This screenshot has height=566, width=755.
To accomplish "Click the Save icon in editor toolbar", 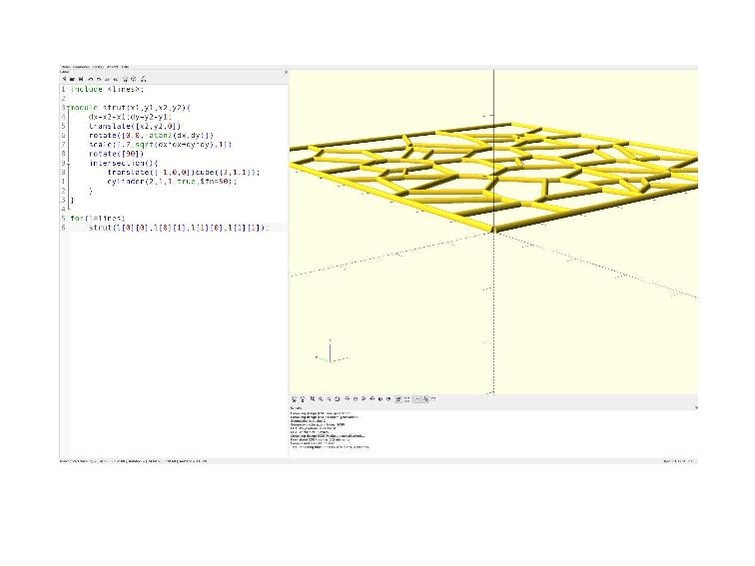I will [x=80, y=79].
